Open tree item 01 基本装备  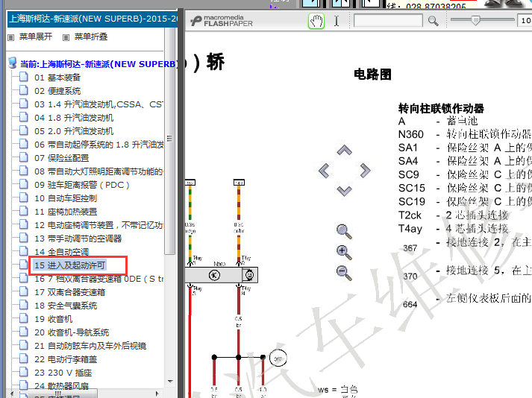[57, 78]
